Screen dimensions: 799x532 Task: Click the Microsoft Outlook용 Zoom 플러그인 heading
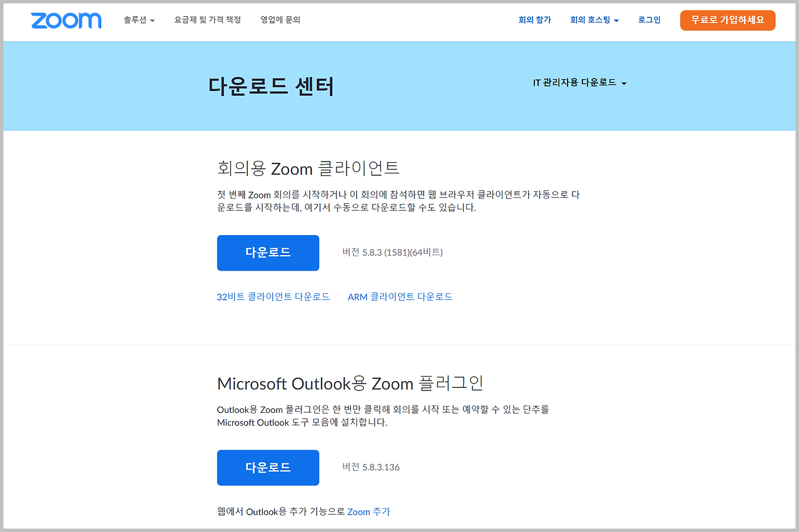(350, 383)
